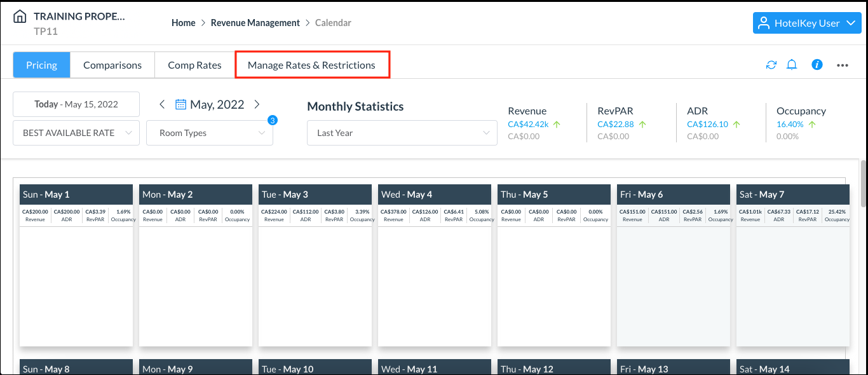
Task: Open the three-dot overflow menu
Action: pos(842,64)
